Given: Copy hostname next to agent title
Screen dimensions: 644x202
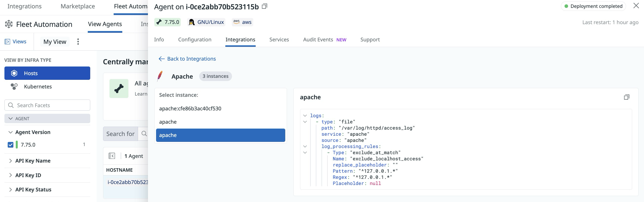Looking at the screenshot, I should tap(265, 6).
